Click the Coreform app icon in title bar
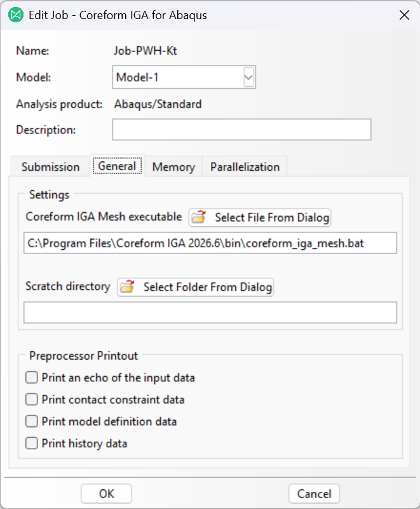The image size is (420, 509). [x=16, y=15]
